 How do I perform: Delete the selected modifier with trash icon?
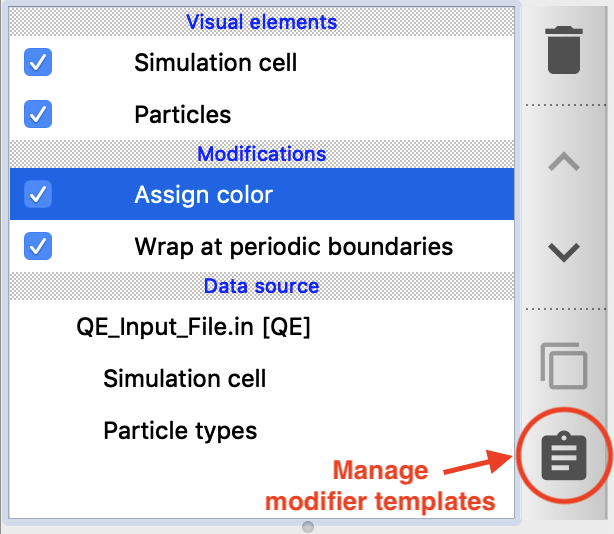[x=565, y=50]
